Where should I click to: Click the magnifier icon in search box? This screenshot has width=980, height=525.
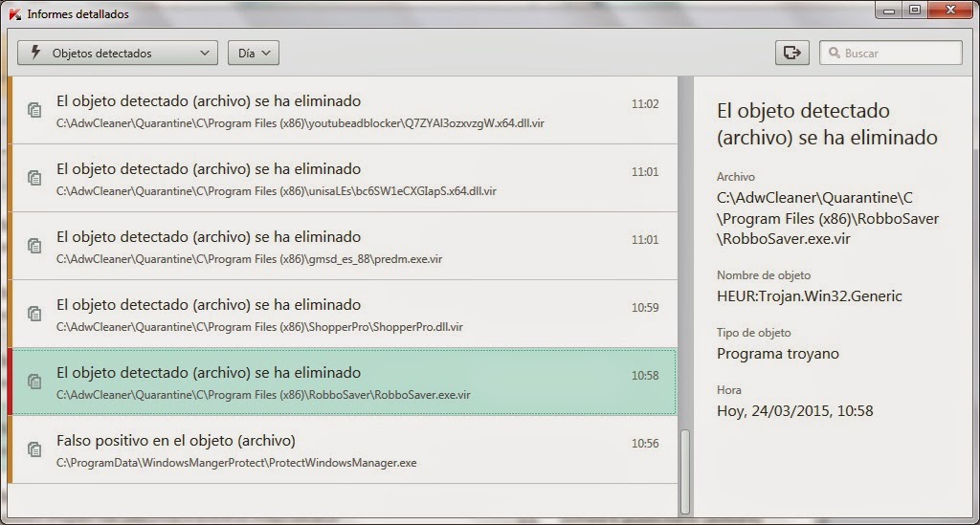[x=834, y=53]
